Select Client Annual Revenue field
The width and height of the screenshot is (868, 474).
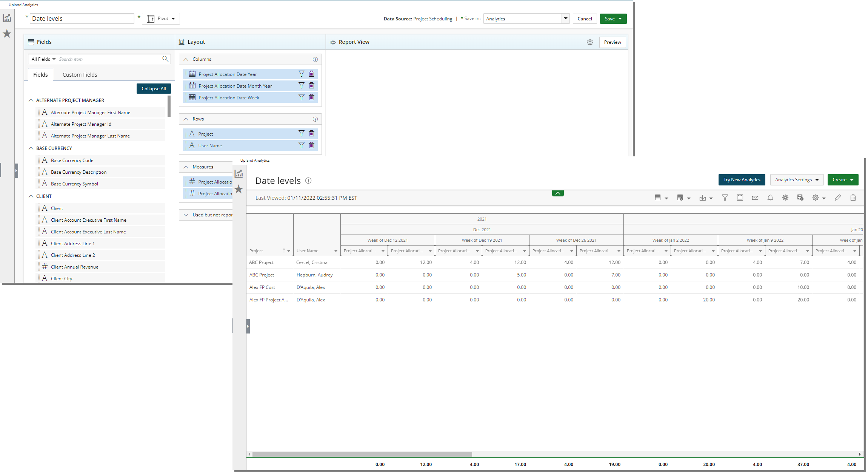(x=100, y=267)
